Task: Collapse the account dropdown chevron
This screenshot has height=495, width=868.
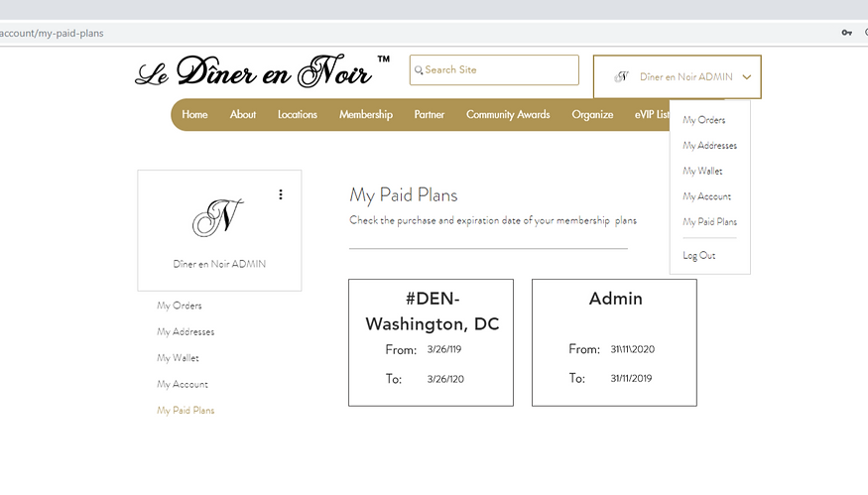Action: point(747,77)
